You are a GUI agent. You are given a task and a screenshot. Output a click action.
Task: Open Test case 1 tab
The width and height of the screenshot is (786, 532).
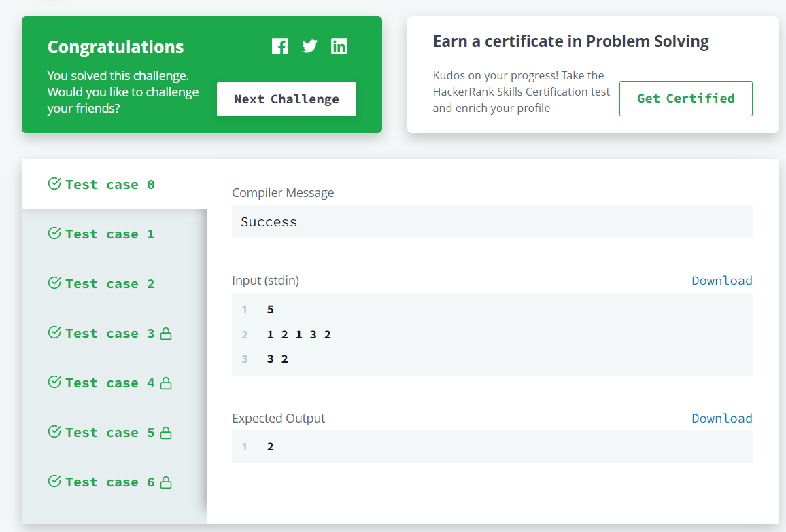pyautogui.click(x=114, y=234)
